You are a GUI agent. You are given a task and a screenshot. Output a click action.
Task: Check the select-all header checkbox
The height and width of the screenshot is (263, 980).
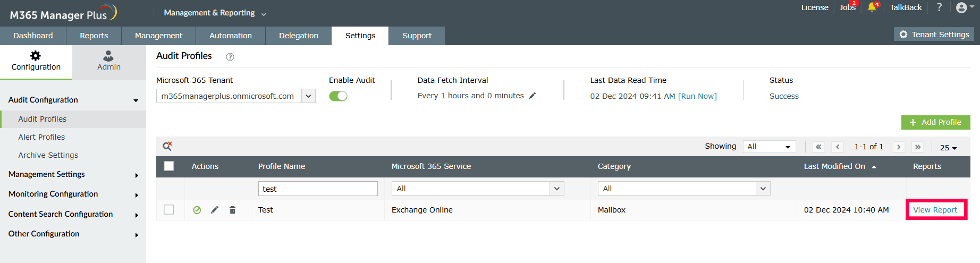(x=169, y=166)
